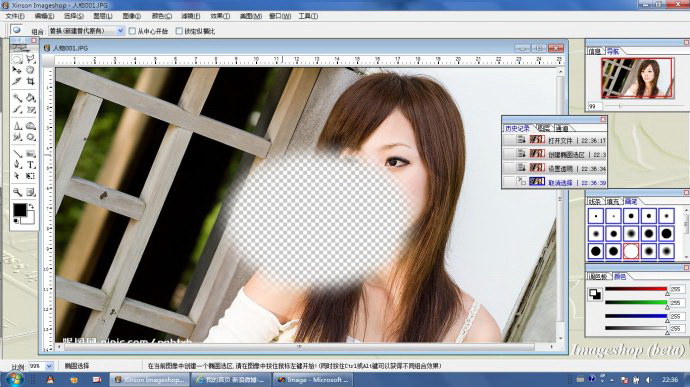Select the Line drawing tool
690x387 pixels.
[x=17, y=154]
